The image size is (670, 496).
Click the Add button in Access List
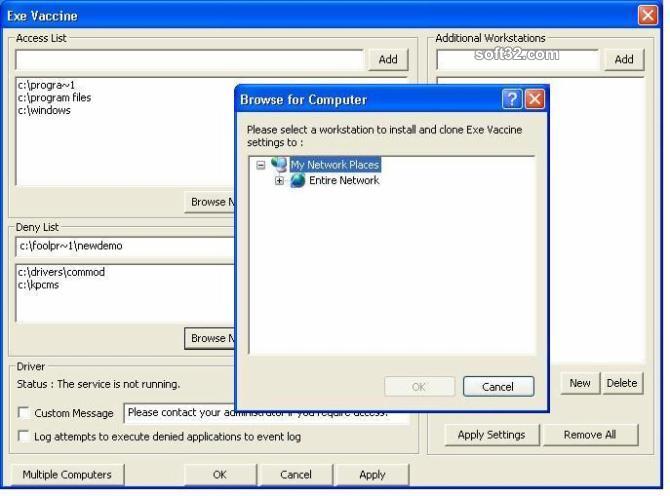click(x=388, y=59)
